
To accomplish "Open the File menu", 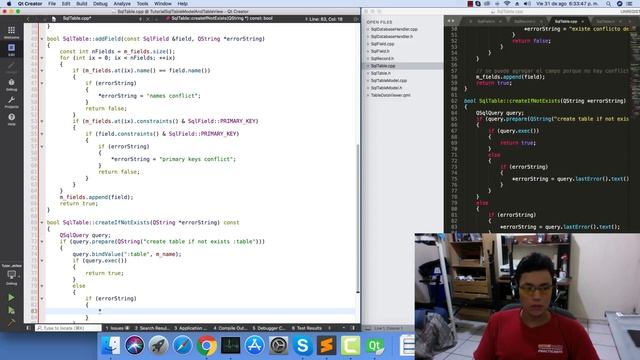I will [x=52, y=4].
